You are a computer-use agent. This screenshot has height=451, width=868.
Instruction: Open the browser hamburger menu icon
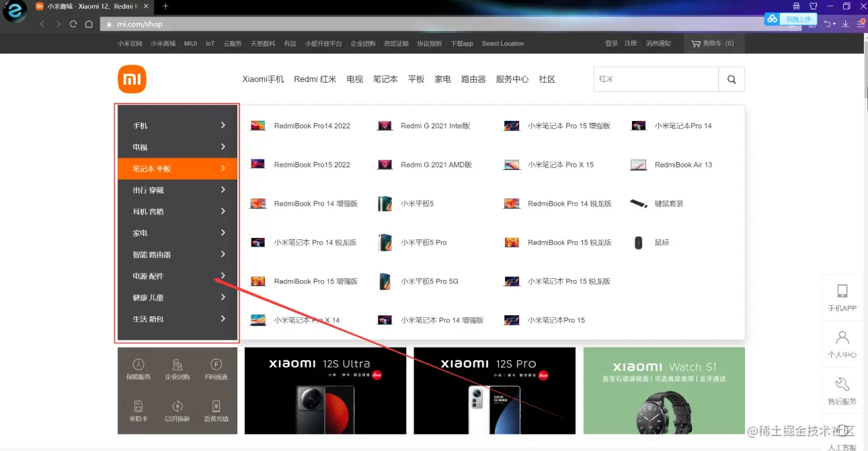coord(861,24)
